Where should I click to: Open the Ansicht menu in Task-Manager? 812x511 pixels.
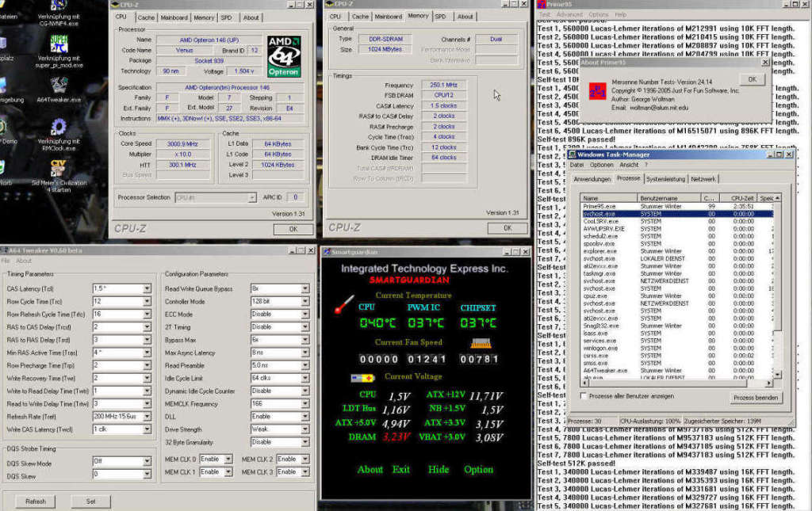(x=629, y=165)
